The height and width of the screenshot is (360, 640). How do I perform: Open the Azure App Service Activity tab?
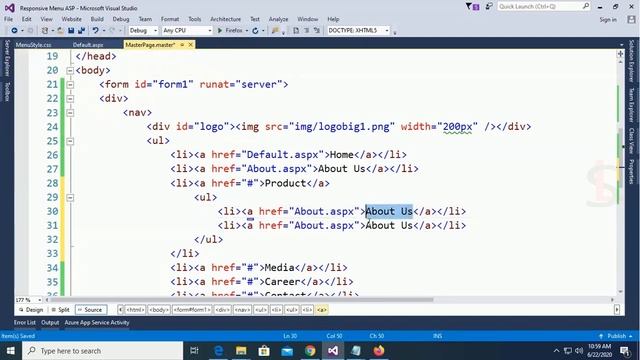pos(97,322)
